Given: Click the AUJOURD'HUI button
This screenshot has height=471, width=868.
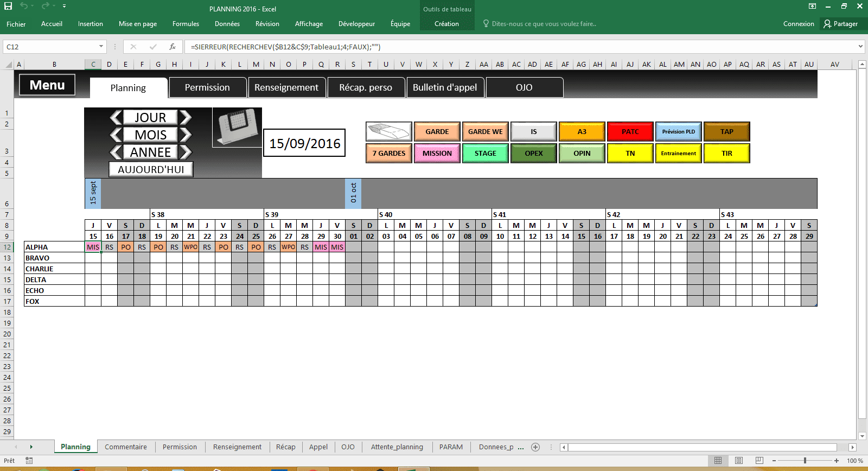Looking at the screenshot, I should [151, 169].
